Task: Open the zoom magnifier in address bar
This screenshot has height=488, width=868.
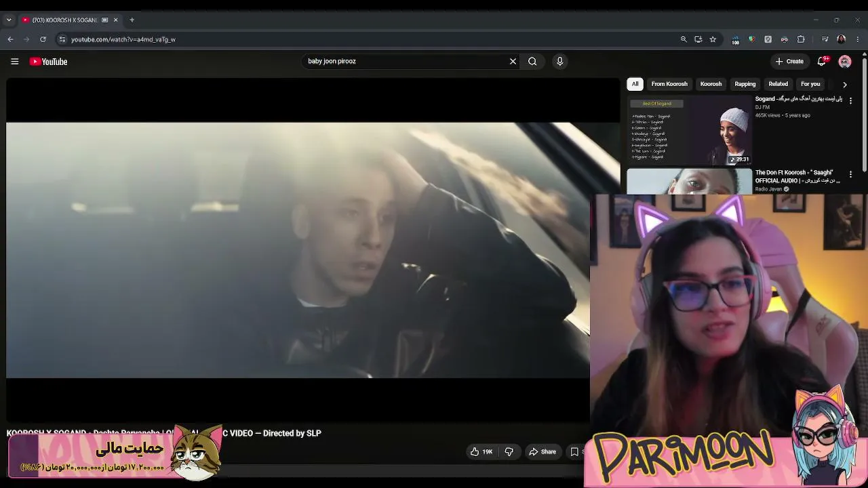Action: pos(684,39)
